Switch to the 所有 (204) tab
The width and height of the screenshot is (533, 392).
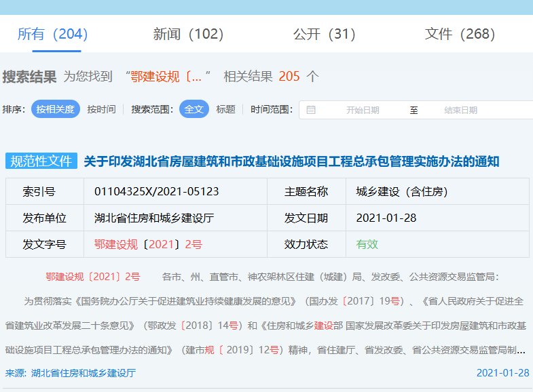52,34
